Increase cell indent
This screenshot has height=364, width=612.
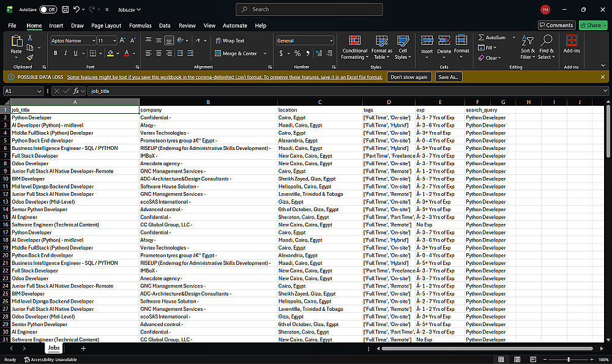coord(190,53)
